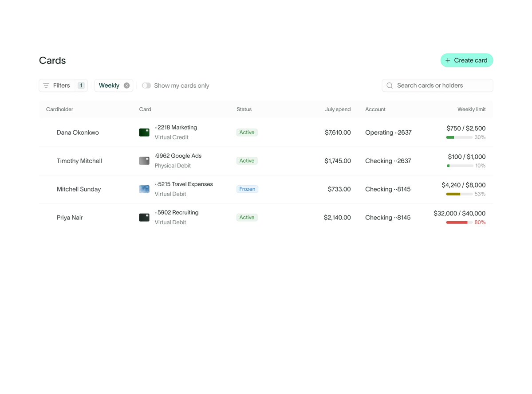Click Active status badge for Priya Nair

pyautogui.click(x=247, y=218)
